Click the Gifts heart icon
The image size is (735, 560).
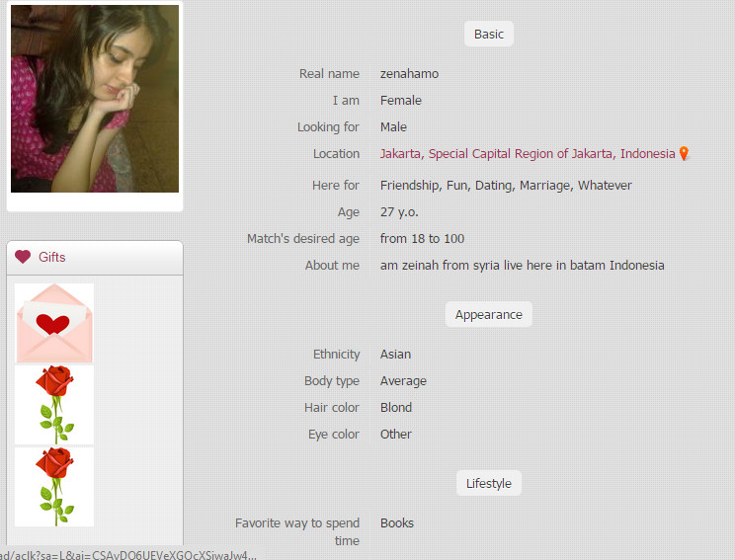(x=23, y=257)
